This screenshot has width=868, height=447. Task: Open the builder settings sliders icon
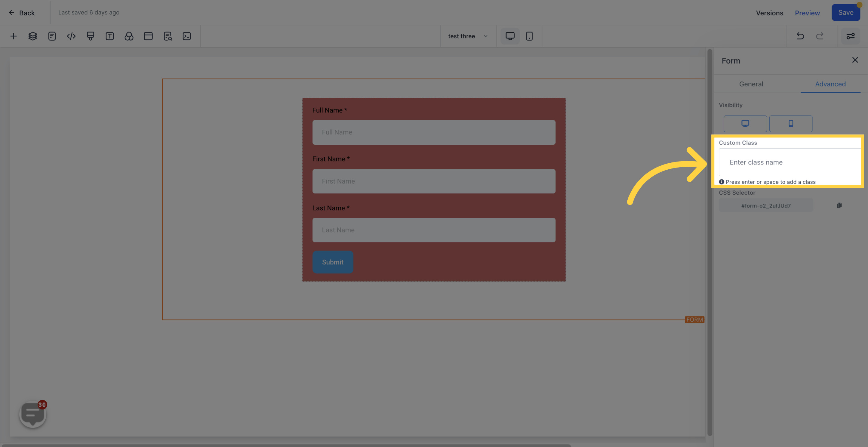point(851,36)
